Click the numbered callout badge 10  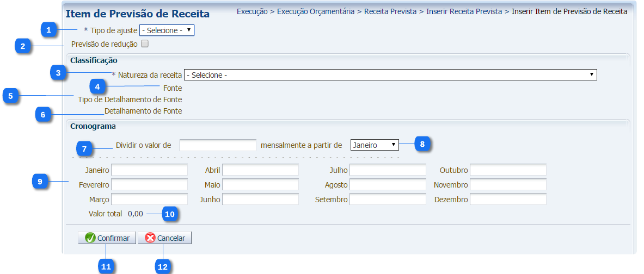[x=170, y=214]
